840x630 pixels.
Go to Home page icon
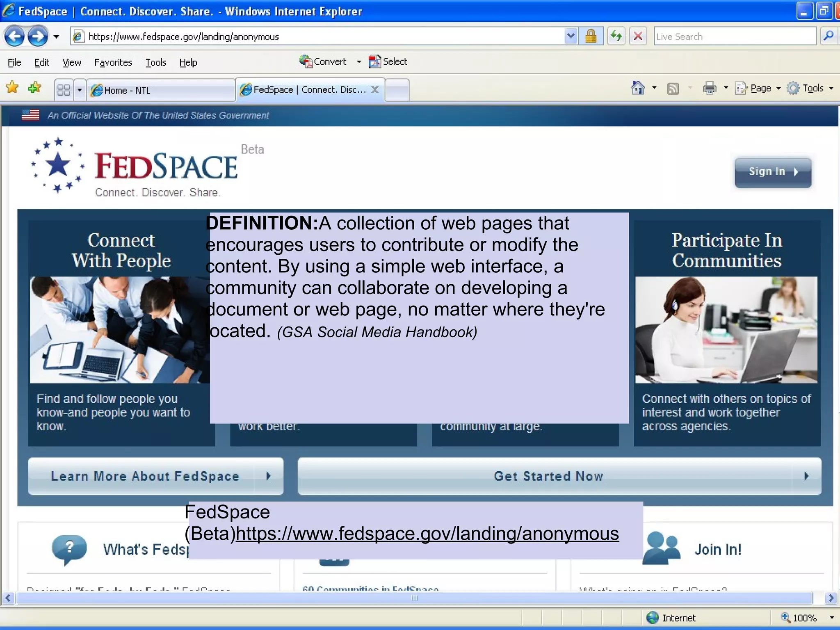pos(638,88)
